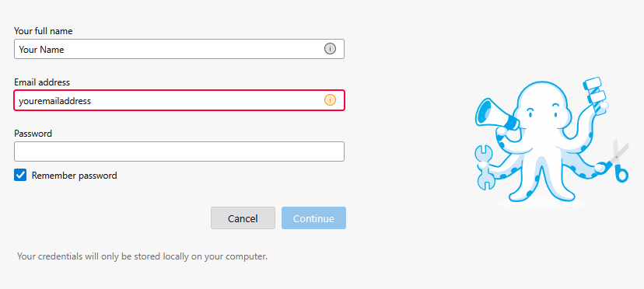Click the scissors held by the octopus
Viewport: 644px width, 289px height.
620,162
